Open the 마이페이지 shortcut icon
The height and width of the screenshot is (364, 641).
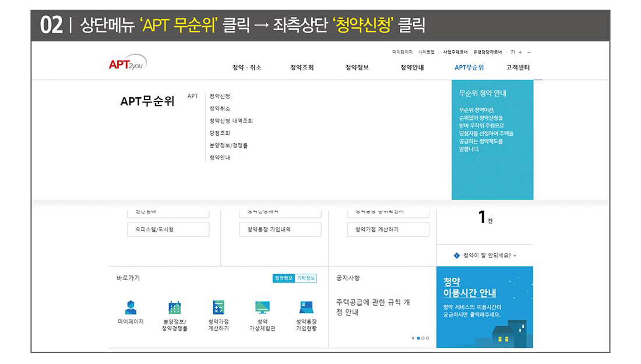(x=131, y=307)
